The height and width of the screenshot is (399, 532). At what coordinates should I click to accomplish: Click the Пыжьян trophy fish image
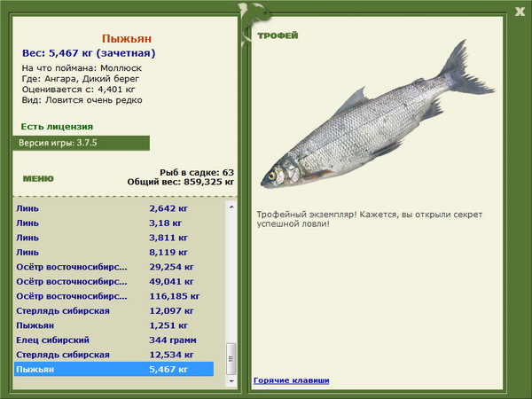tap(378, 114)
